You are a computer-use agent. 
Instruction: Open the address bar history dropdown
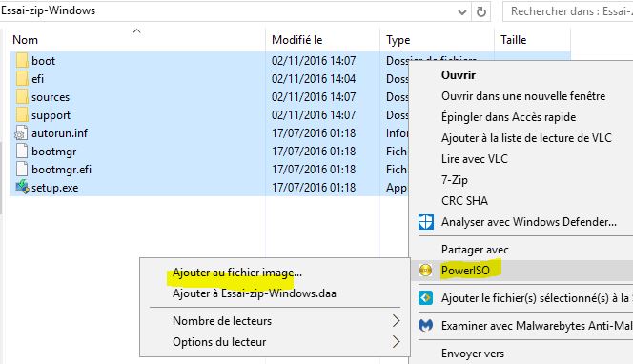[462, 12]
